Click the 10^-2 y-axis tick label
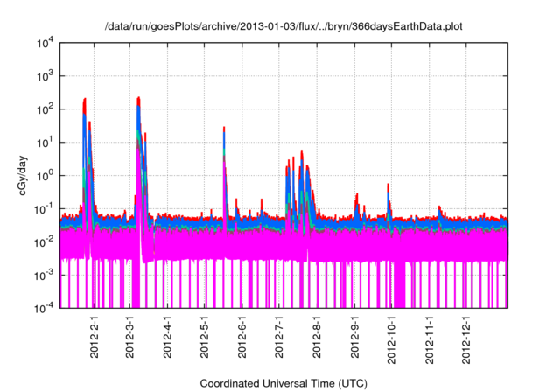Screen dimensions: 560x392 point(44,242)
